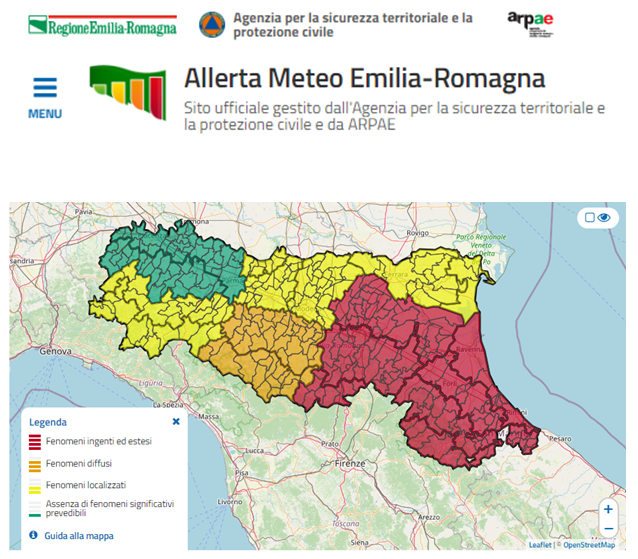Image resolution: width=638 pixels, height=559 pixels.
Task: Zoom in the map with plus button
Action: coord(608,509)
